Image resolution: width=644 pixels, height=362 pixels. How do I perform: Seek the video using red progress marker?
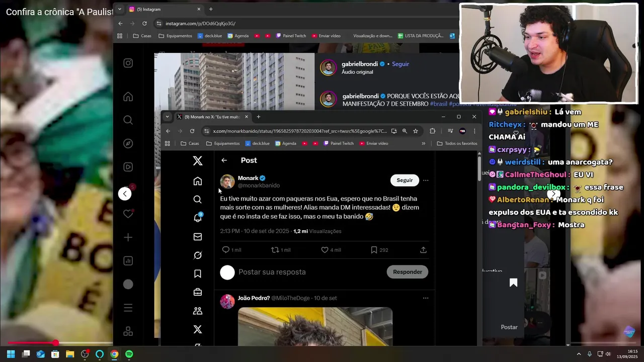tap(55, 343)
